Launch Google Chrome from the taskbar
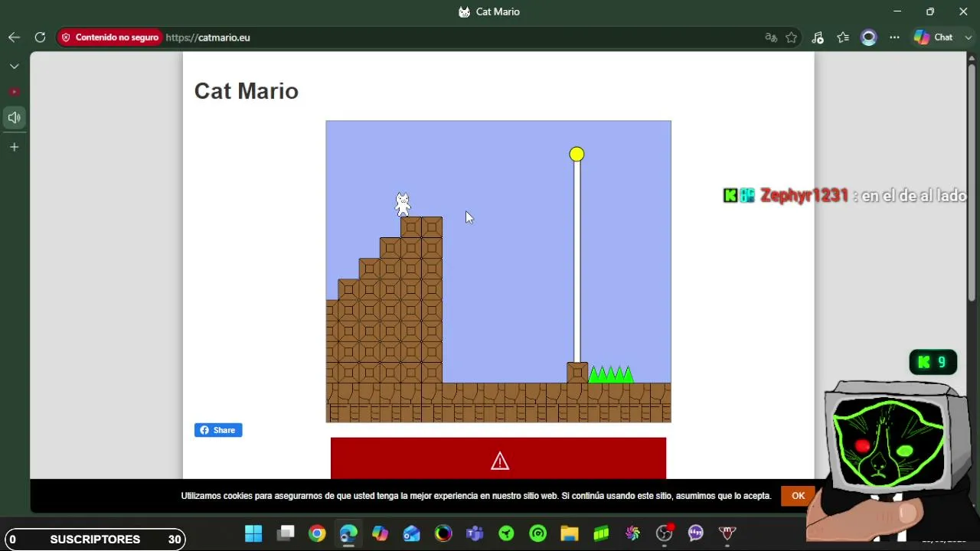The width and height of the screenshot is (980, 551). (x=317, y=533)
